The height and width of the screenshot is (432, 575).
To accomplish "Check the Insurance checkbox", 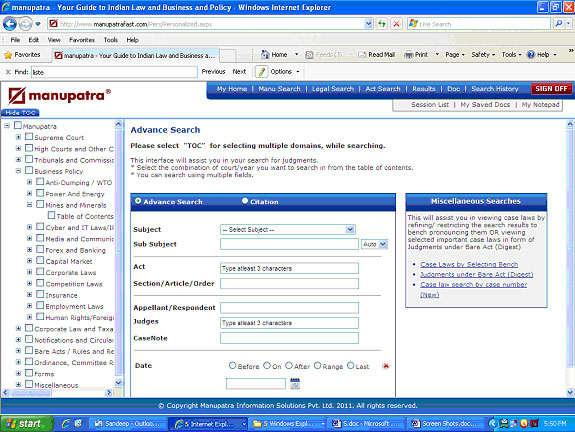I will tap(40, 294).
